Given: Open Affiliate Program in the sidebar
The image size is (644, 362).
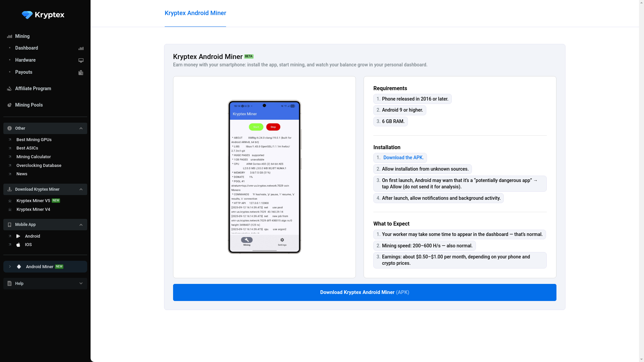Looking at the screenshot, I should pyautogui.click(x=33, y=88).
